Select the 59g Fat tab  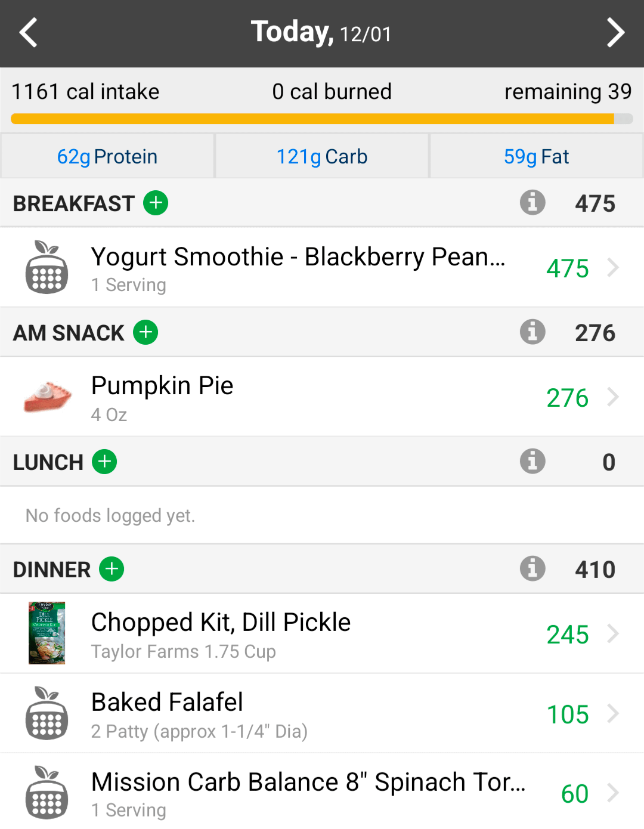(537, 156)
